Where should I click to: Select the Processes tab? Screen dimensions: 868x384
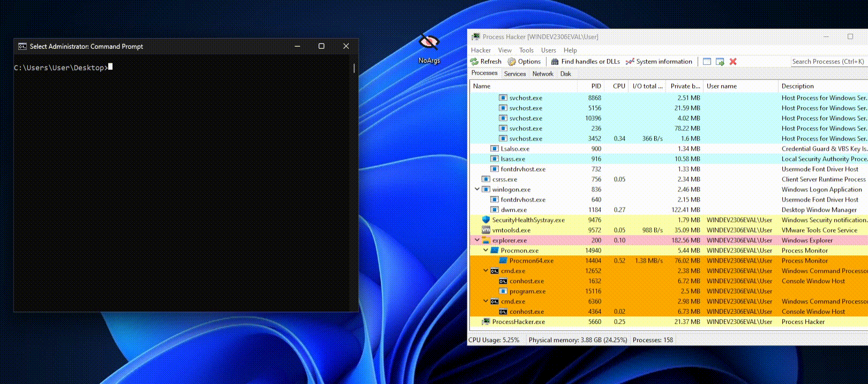[x=484, y=73]
